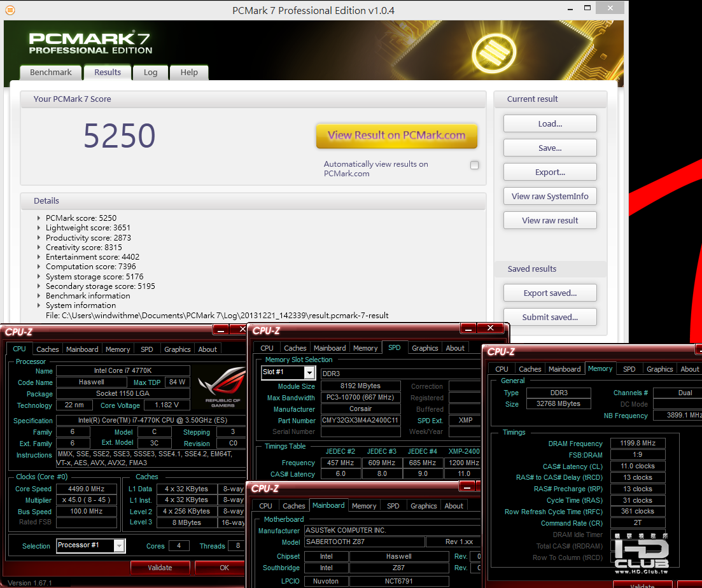This screenshot has height=588, width=702.
Task: Enable automatically view results on PCMark.com
Action: [475, 165]
